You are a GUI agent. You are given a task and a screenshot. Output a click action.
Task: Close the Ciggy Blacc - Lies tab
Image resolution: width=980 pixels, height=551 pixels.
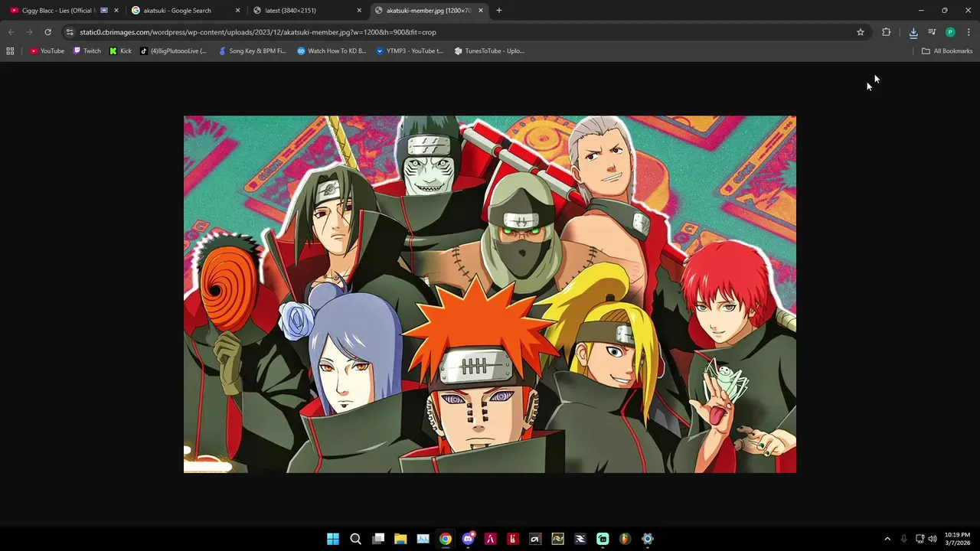(x=116, y=11)
